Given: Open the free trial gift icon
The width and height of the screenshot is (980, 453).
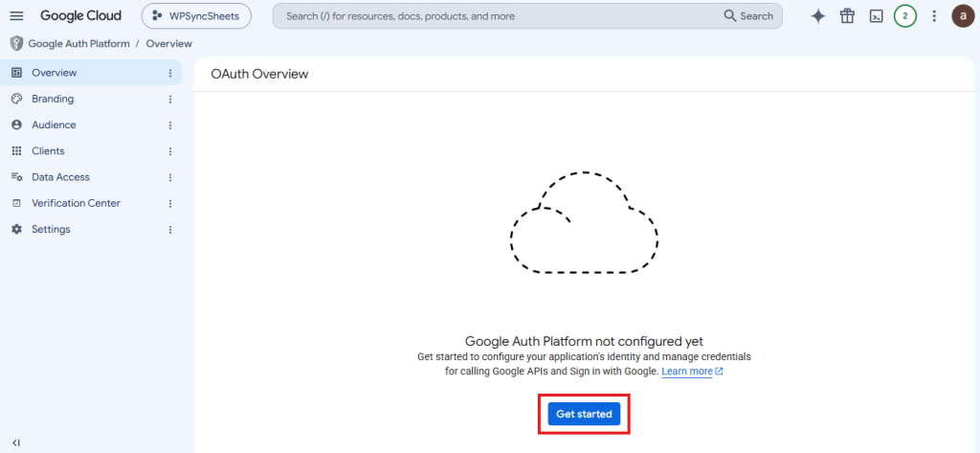Looking at the screenshot, I should click(847, 16).
